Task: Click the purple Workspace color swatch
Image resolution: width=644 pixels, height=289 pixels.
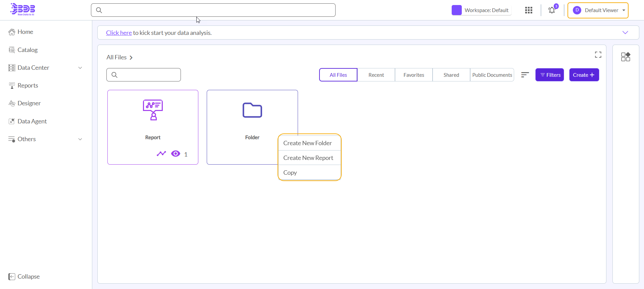Action: click(x=456, y=10)
